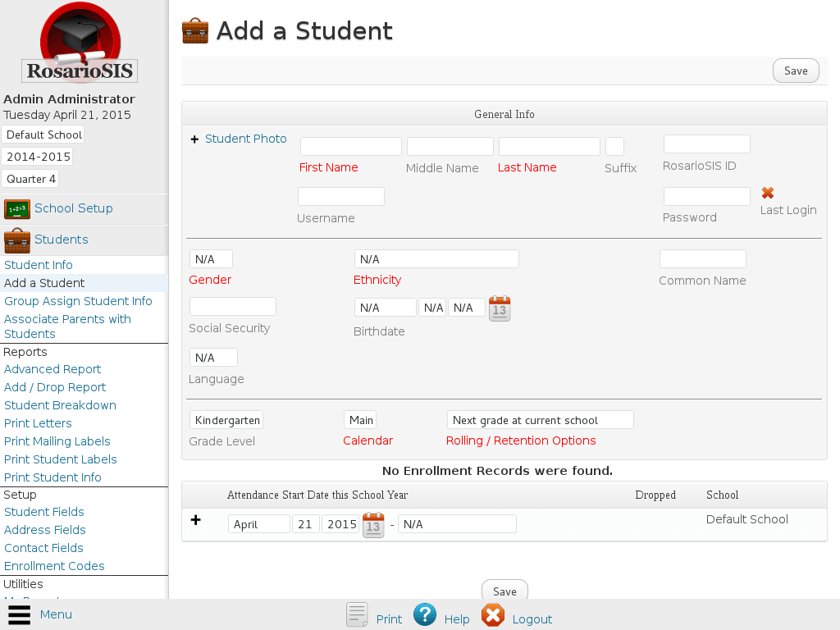Expand the Student Photo plus toggle
Viewport: 840px width, 630px height.
point(194,139)
